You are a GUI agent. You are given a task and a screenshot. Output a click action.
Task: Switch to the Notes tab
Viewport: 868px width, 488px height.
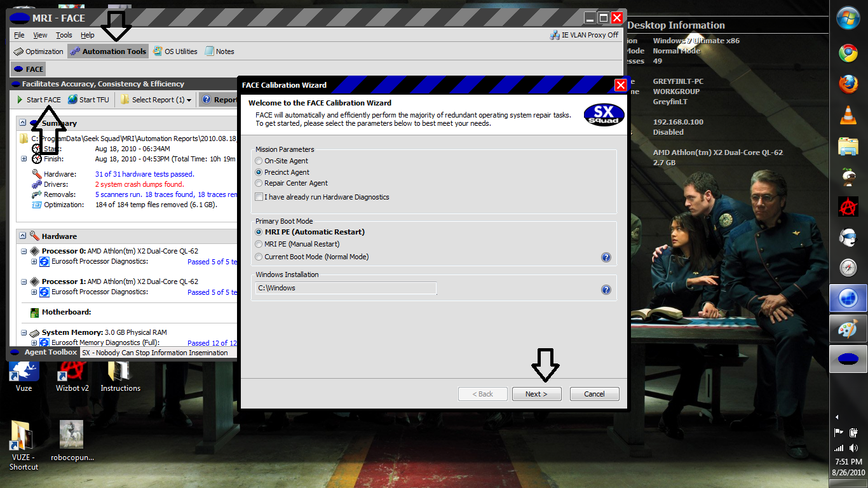[220, 51]
